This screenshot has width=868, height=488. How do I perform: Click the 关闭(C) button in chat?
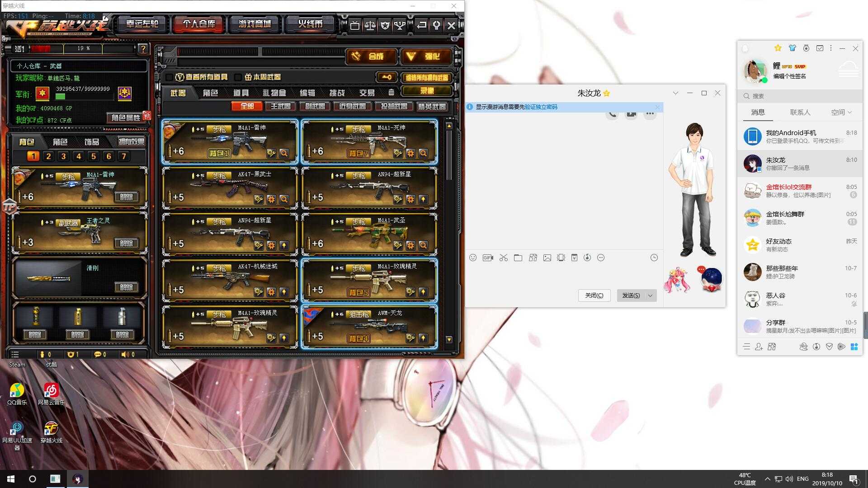pos(594,296)
